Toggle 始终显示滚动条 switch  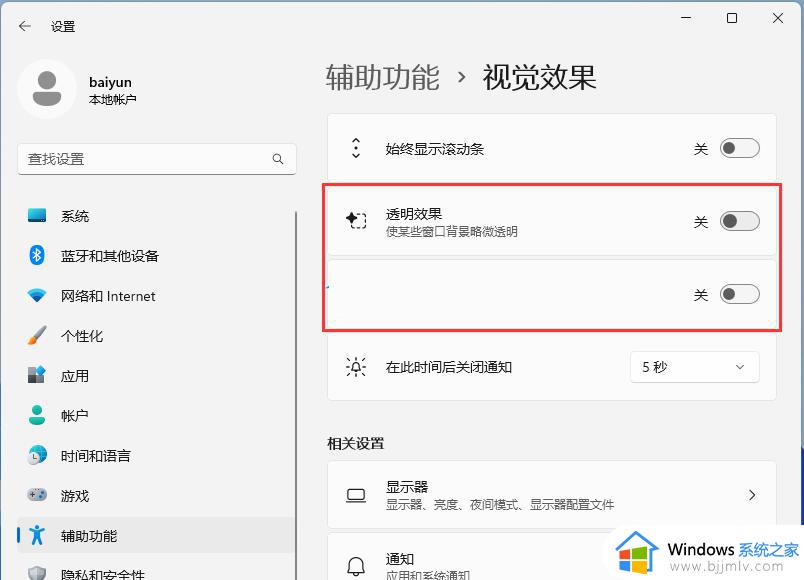click(x=739, y=148)
